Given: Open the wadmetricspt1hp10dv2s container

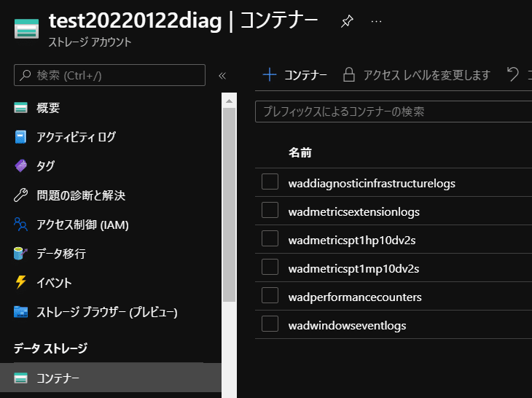Looking at the screenshot, I should click(352, 241).
